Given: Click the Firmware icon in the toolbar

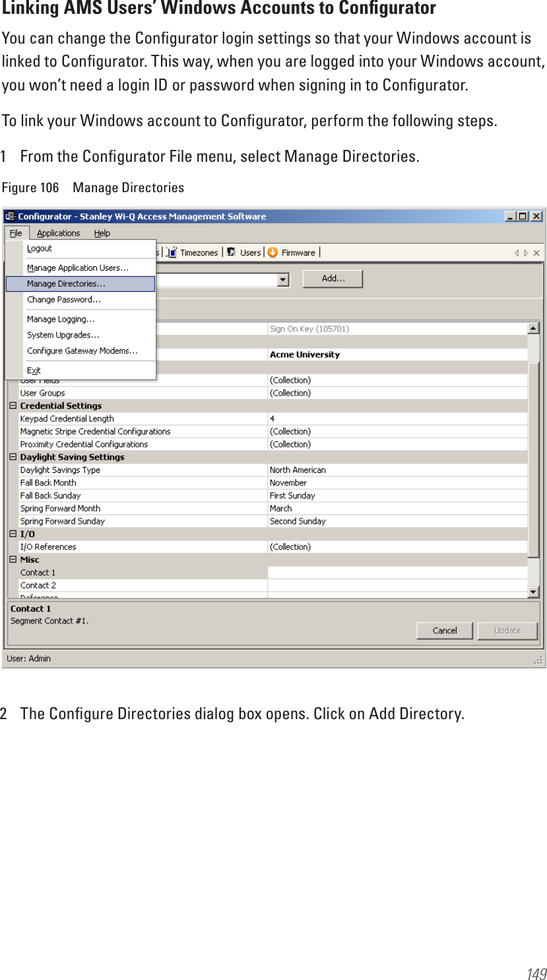Looking at the screenshot, I should point(272,252).
